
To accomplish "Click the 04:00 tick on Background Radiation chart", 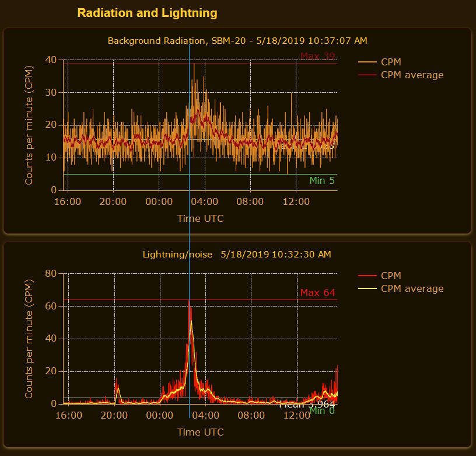I will pyautogui.click(x=205, y=201).
